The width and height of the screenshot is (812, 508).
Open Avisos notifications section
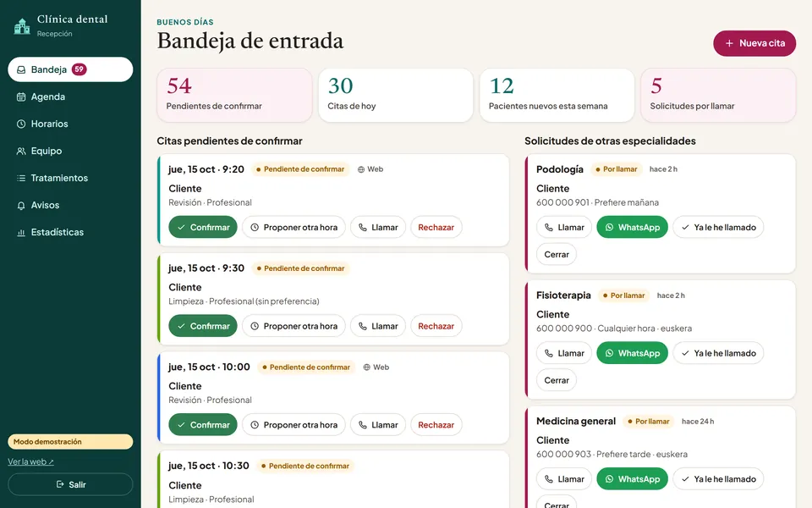click(70, 205)
